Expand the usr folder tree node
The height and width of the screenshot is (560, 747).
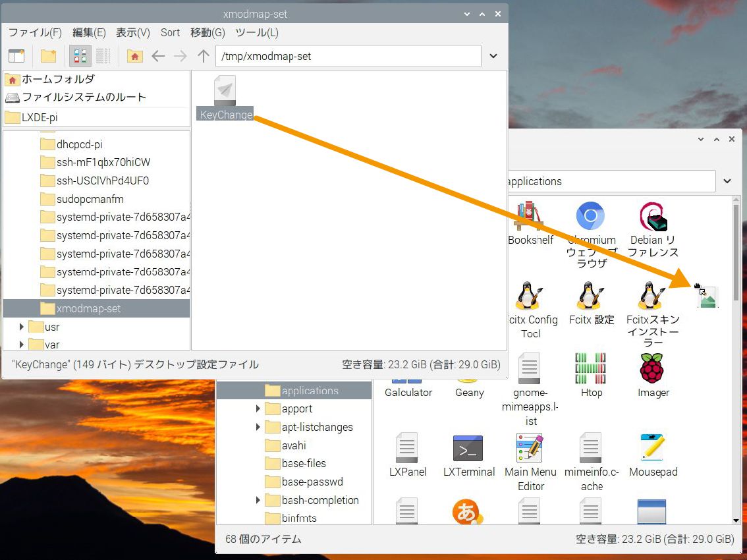tap(22, 327)
